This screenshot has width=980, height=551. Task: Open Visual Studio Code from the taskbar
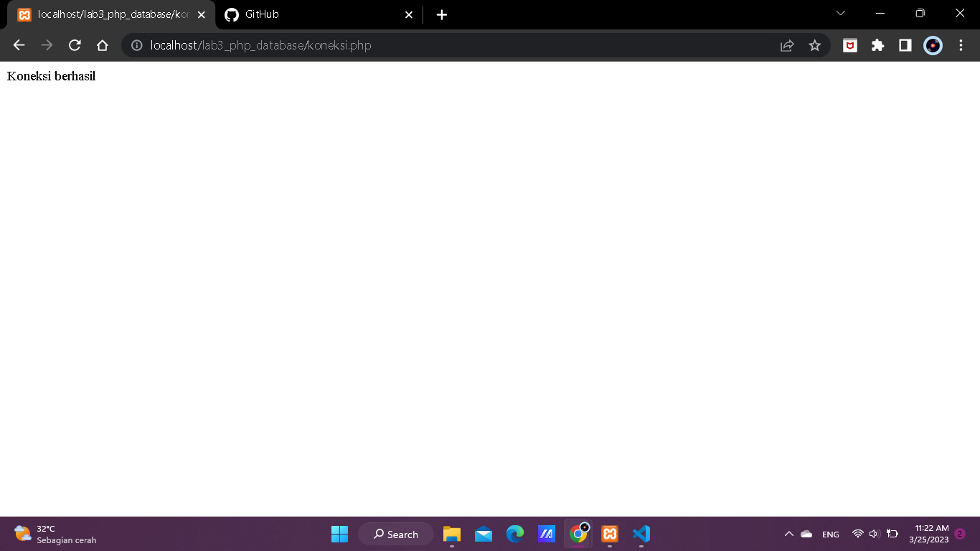[x=641, y=534]
